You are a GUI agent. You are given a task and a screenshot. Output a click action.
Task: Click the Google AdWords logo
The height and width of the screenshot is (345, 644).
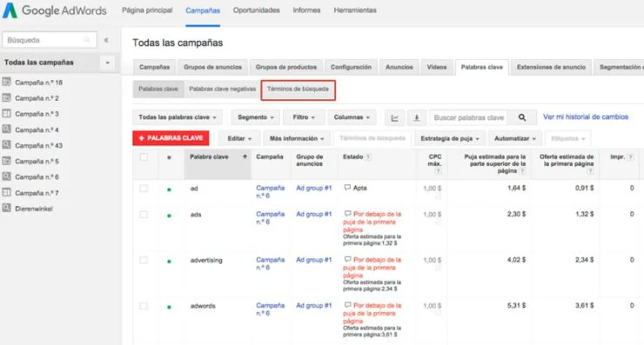pos(55,10)
